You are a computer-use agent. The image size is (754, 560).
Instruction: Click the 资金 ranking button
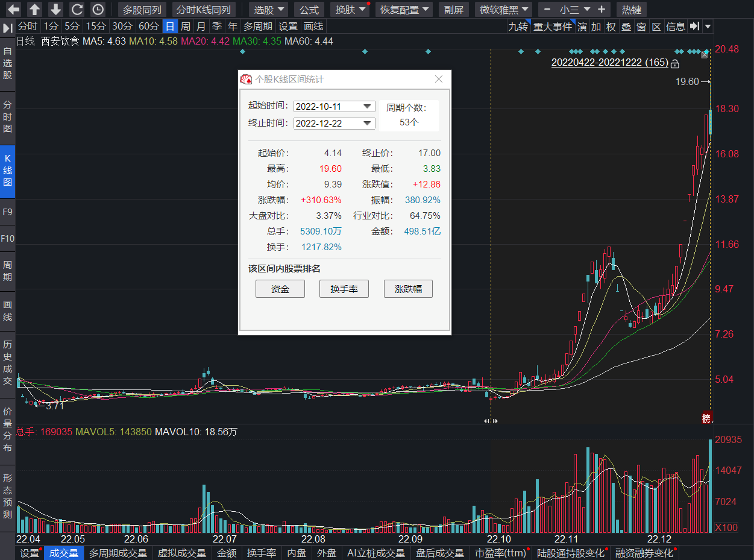280,289
